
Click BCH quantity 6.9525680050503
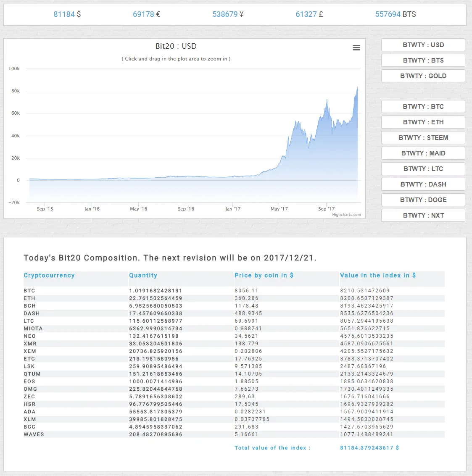[x=156, y=306]
